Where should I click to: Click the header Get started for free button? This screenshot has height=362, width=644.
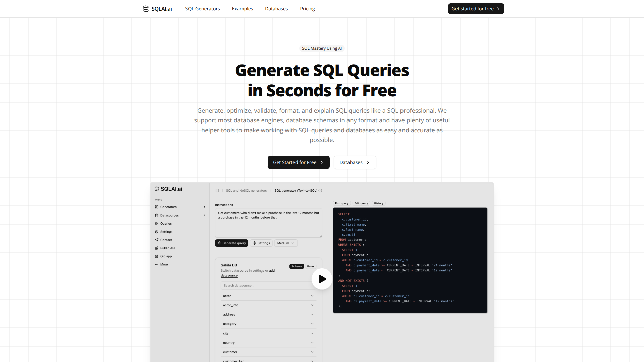(476, 9)
